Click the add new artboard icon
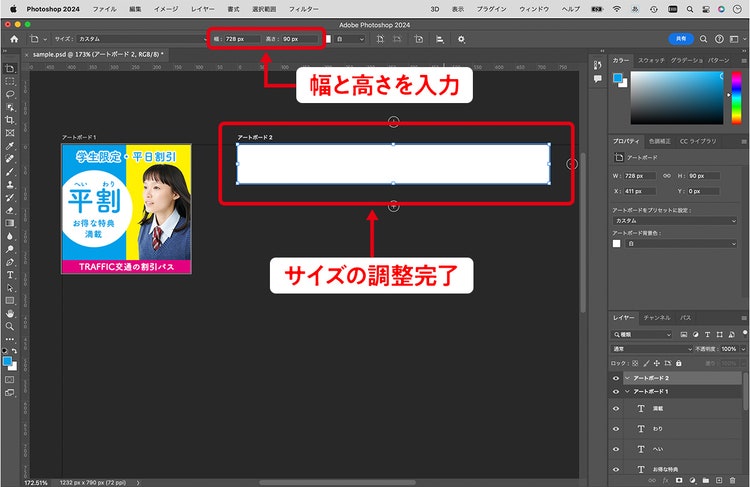750x487 pixels. (419, 39)
